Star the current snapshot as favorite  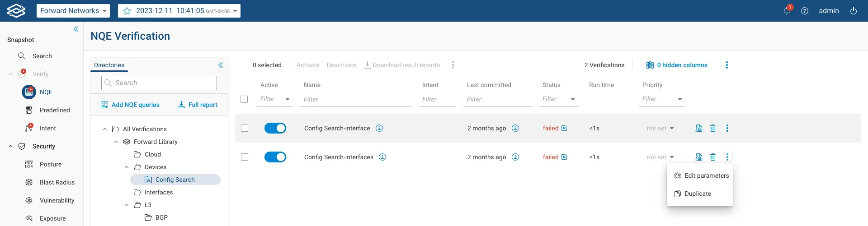coord(127,11)
